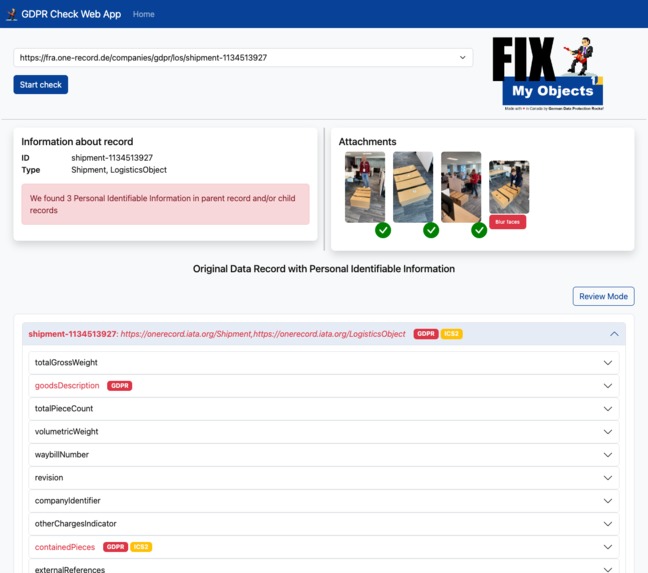Expand the revision row

(x=324, y=478)
